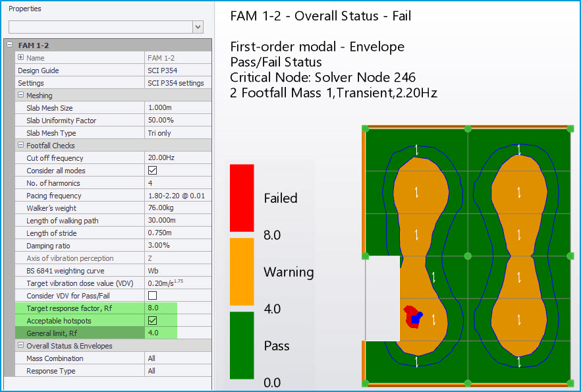The height and width of the screenshot is (392, 581).
Task: Collapse the Footfall Checks section
Action: coord(21,146)
